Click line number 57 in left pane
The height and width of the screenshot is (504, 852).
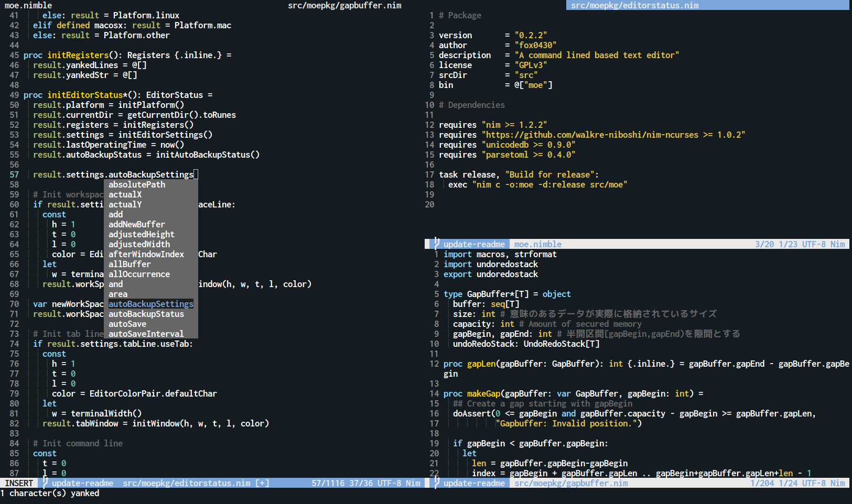(14, 174)
